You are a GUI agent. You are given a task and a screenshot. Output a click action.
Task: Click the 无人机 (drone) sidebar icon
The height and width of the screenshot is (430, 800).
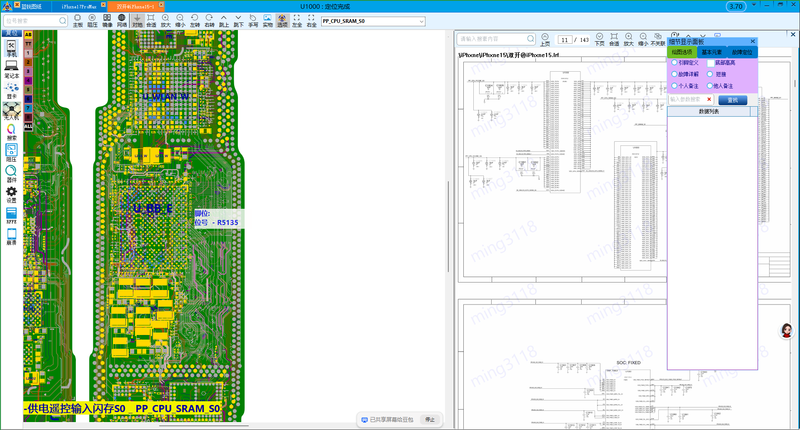tap(11, 109)
